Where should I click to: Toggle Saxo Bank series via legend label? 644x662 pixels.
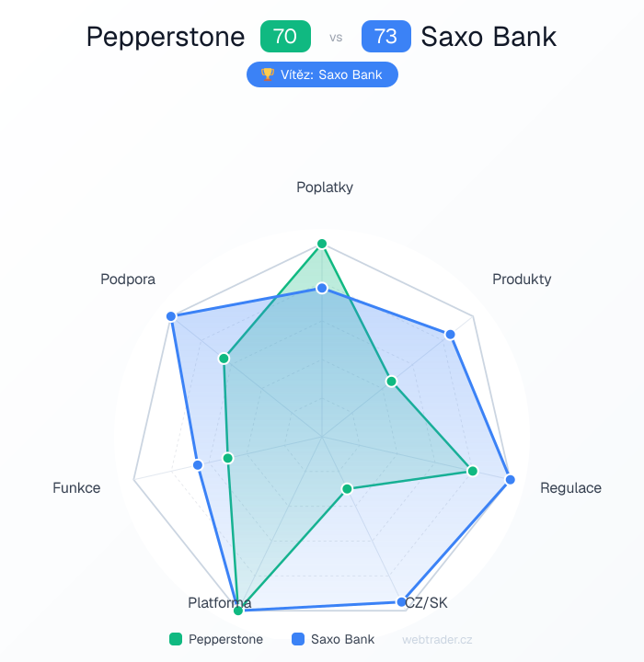[342, 639]
